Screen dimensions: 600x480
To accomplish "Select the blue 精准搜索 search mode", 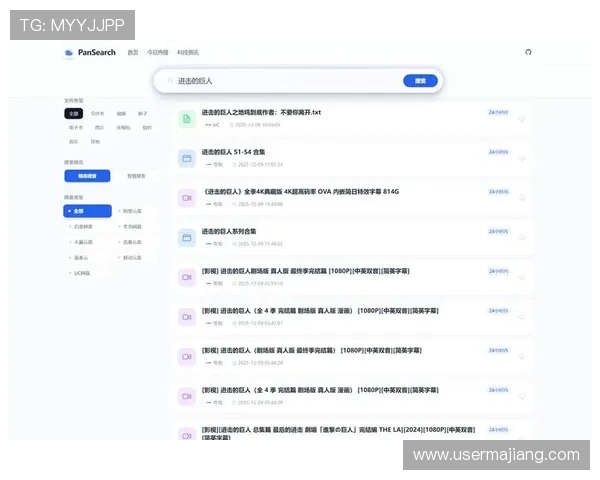I will click(x=87, y=176).
